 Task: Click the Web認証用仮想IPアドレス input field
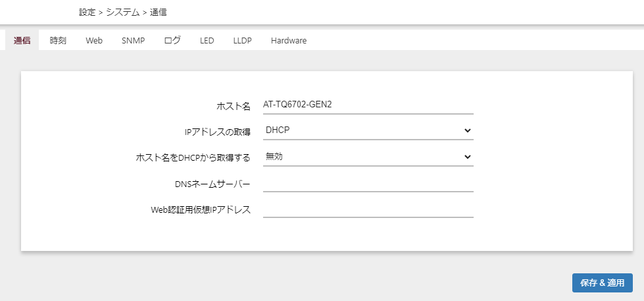[x=368, y=209]
